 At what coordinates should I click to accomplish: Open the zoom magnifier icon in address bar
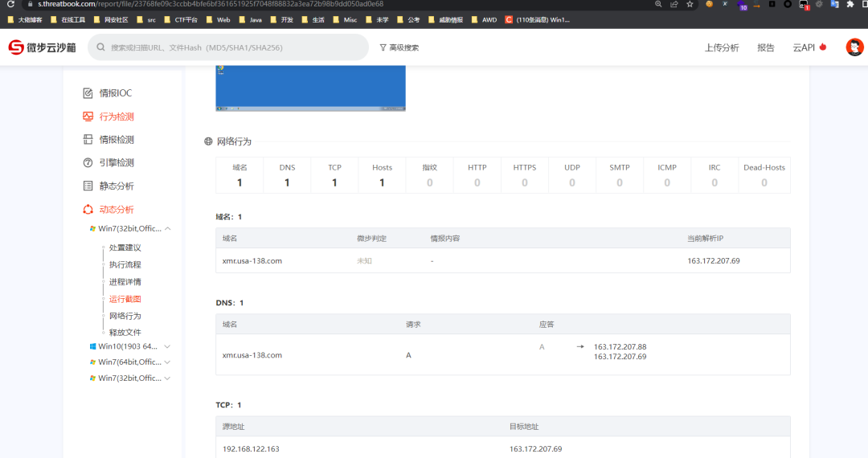pos(658,4)
